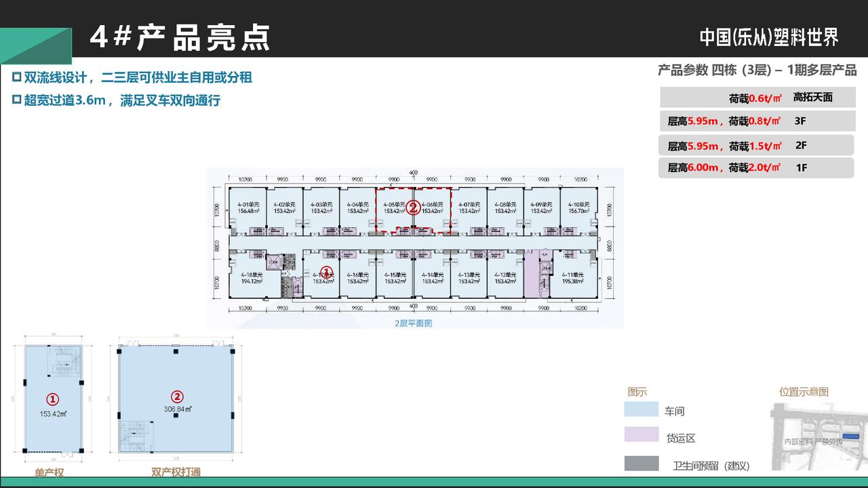
Task: Click the bullet text 双流线设计，二三层可供业主自用或分租
Action: pyautogui.click(x=138, y=77)
